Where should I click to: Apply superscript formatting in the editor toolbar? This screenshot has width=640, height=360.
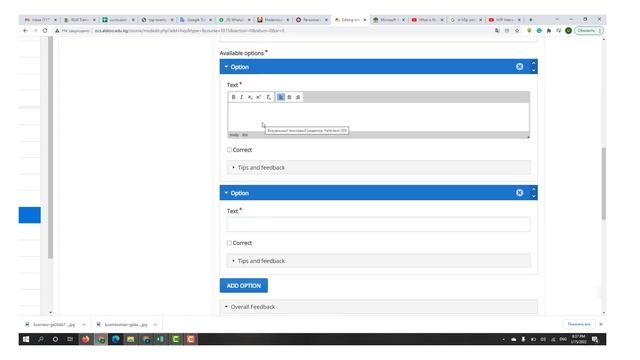pyautogui.click(x=259, y=97)
